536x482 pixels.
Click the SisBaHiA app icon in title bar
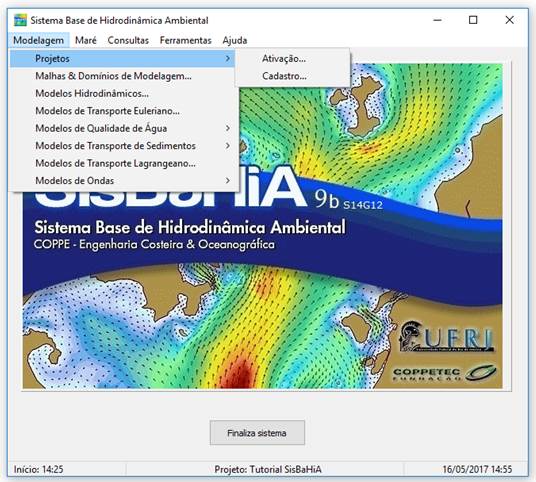pyautogui.click(x=20, y=20)
